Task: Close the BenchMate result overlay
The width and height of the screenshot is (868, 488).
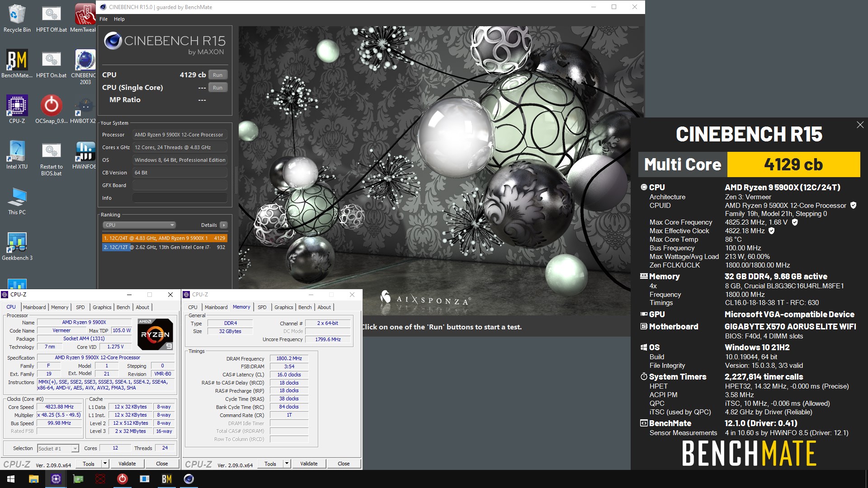Action: [860, 125]
